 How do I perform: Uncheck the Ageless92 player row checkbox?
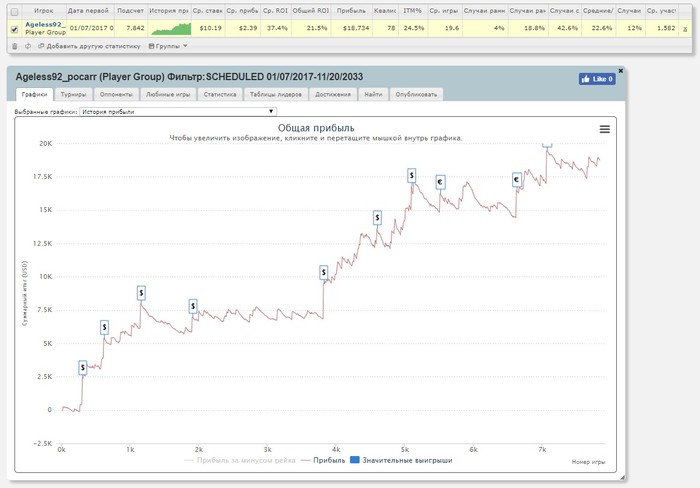14,29
